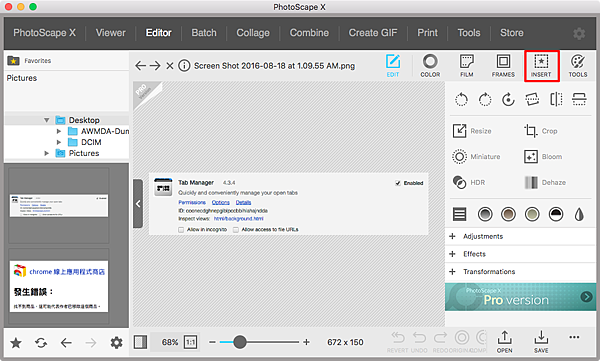The height and width of the screenshot is (361, 600).
Task: Apply the Dehaze filter
Action: (545, 182)
